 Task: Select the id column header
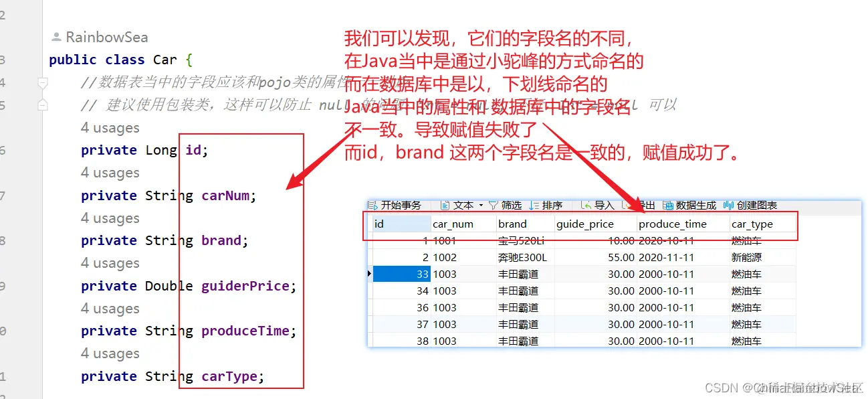pos(401,224)
